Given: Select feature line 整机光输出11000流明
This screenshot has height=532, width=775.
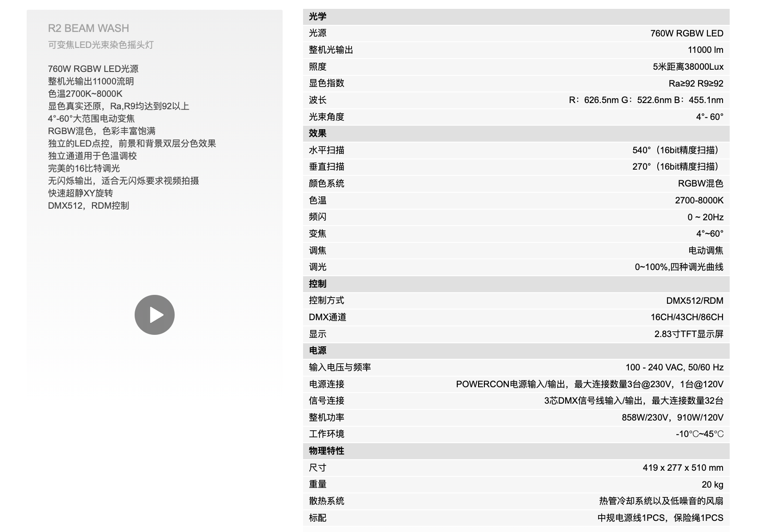Looking at the screenshot, I should 91,81.
